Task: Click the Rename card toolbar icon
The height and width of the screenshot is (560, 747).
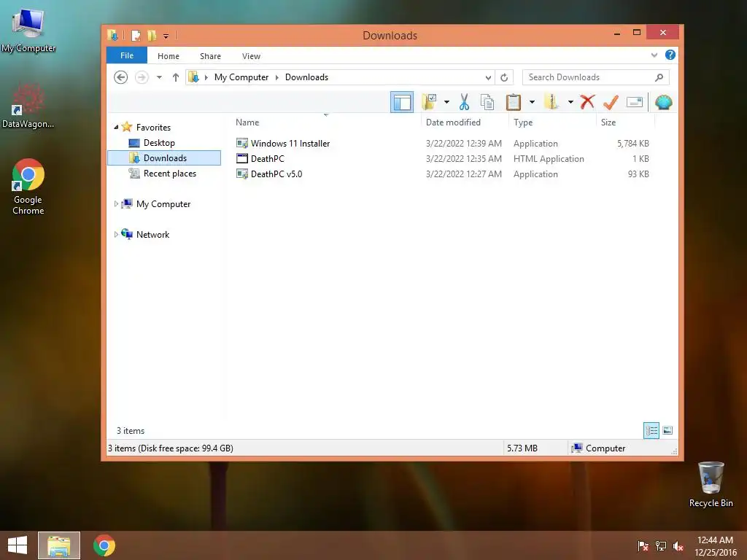Action: coord(635,102)
